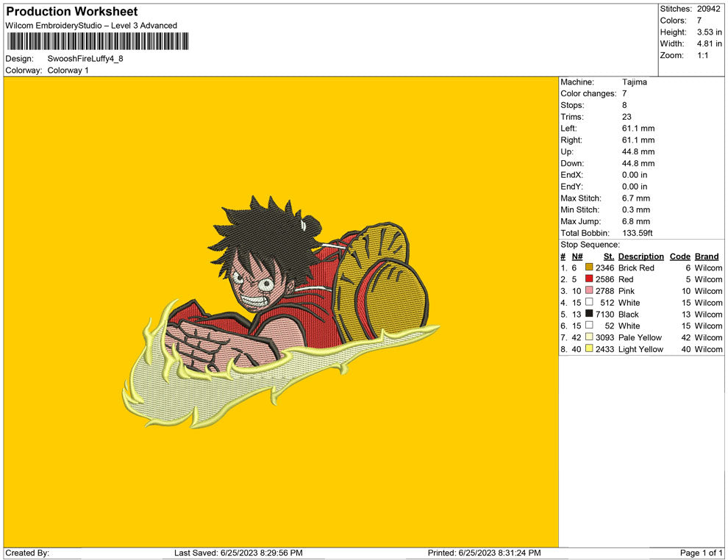Click the 'Pale Yellow' description text

click(x=640, y=337)
